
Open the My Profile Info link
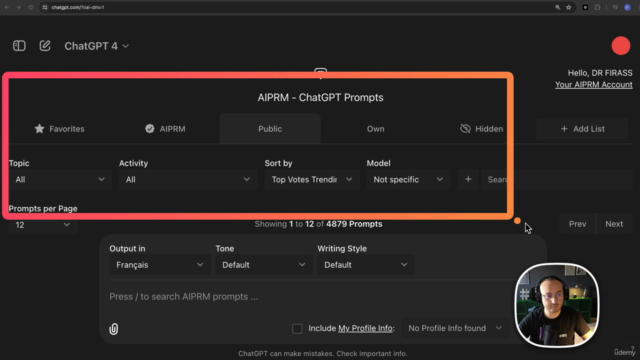tap(365, 329)
